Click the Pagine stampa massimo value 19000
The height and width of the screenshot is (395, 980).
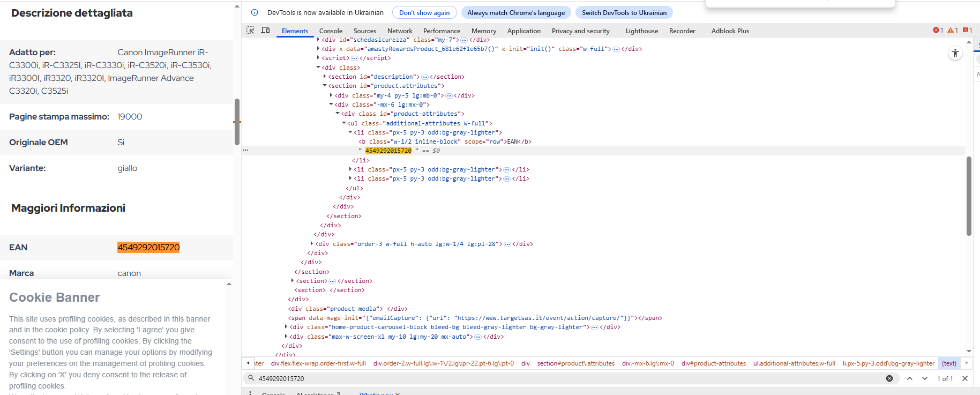[130, 116]
